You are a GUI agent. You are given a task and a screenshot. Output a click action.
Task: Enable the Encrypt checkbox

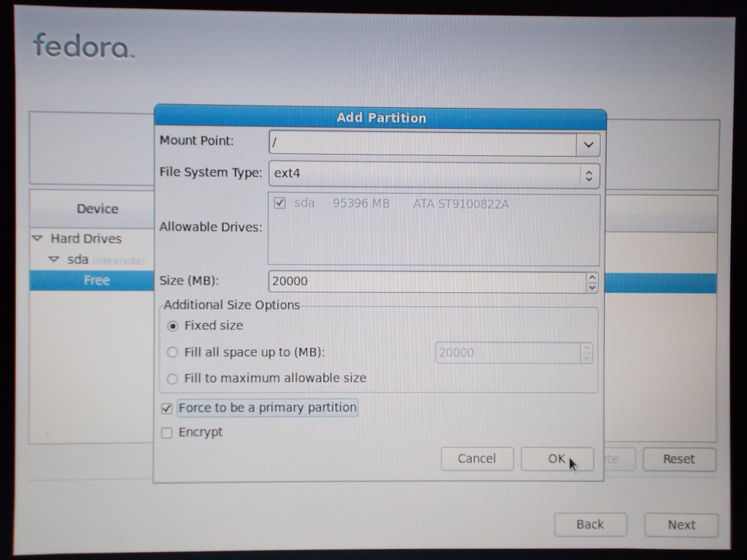(x=167, y=433)
